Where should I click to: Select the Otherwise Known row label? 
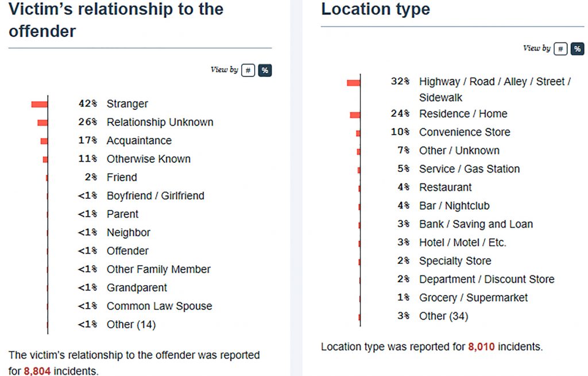(148, 159)
